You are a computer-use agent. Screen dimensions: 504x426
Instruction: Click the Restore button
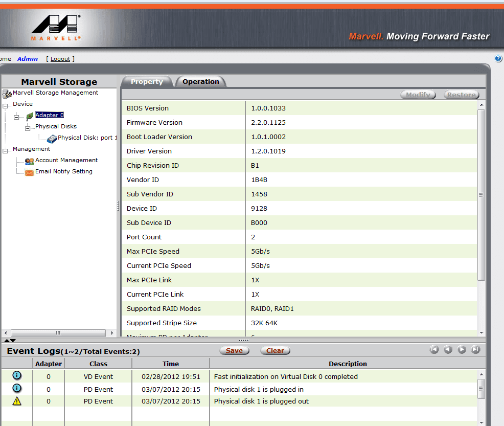point(462,95)
